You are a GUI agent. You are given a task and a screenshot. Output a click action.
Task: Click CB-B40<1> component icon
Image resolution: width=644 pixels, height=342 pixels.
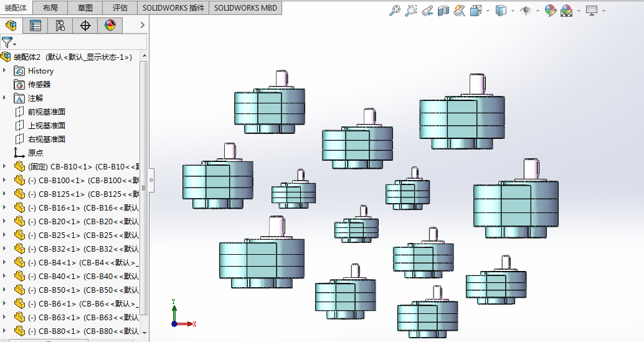pyautogui.click(x=19, y=276)
